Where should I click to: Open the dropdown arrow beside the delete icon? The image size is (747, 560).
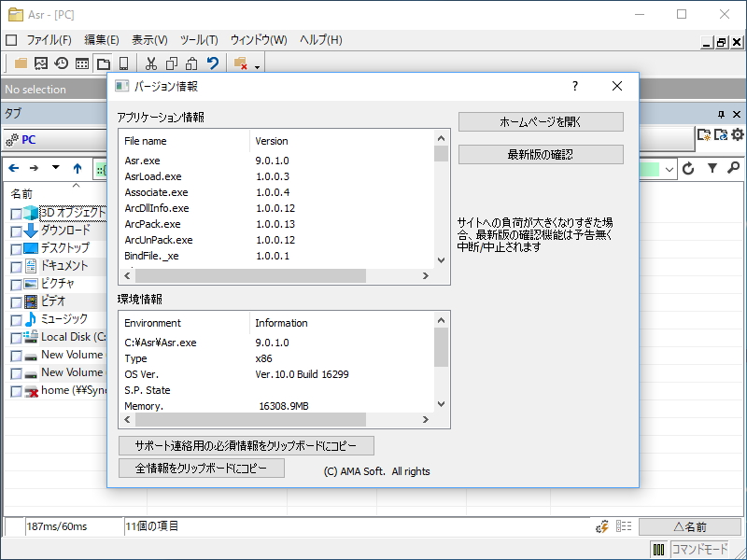tap(258, 65)
